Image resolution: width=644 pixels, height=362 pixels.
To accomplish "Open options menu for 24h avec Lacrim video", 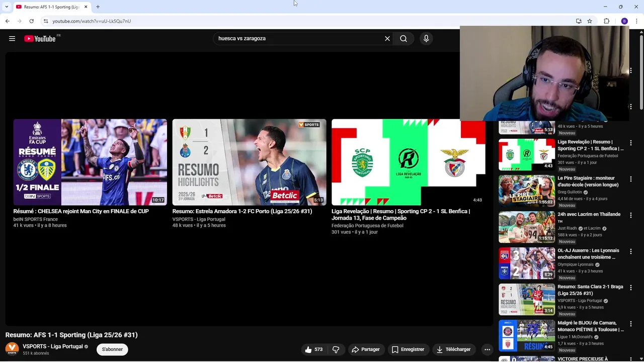I will pos(631,215).
